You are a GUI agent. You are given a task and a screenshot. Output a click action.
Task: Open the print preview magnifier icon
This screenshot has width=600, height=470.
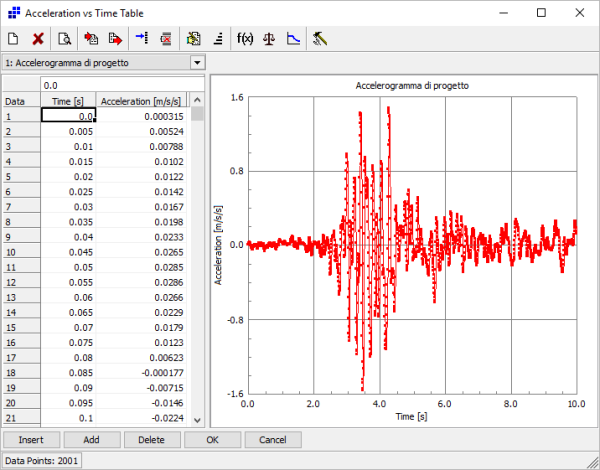click(65, 40)
